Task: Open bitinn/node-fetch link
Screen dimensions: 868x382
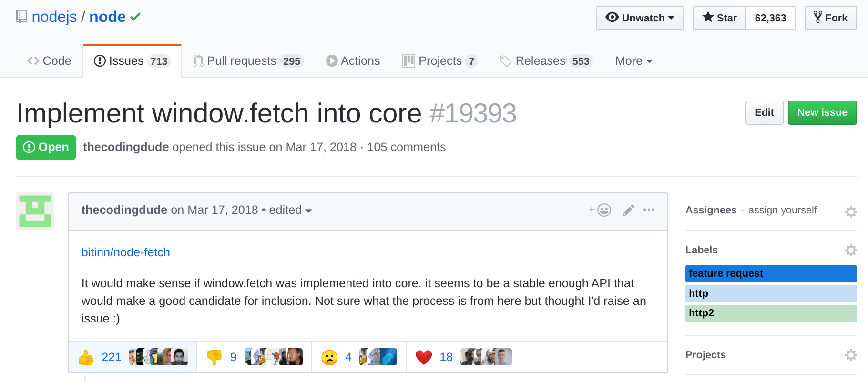Action: click(x=126, y=252)
